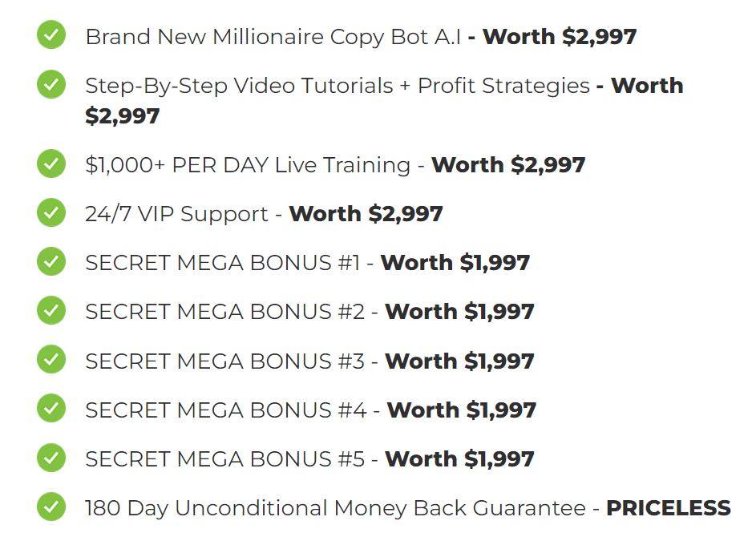Click green check icon for SECRET MEGA BONUS #4
Screen dimensions: 756x545
(x=51, y=408)
